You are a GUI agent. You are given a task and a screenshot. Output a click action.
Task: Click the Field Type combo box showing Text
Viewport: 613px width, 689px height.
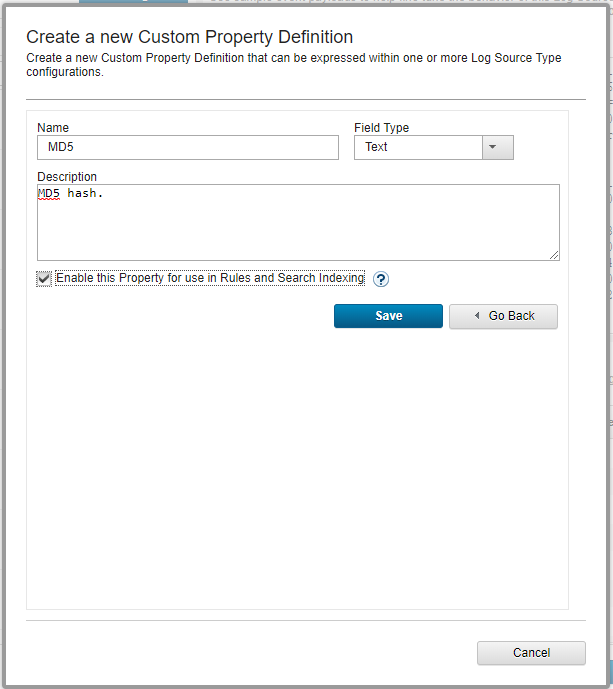point(419,147)
